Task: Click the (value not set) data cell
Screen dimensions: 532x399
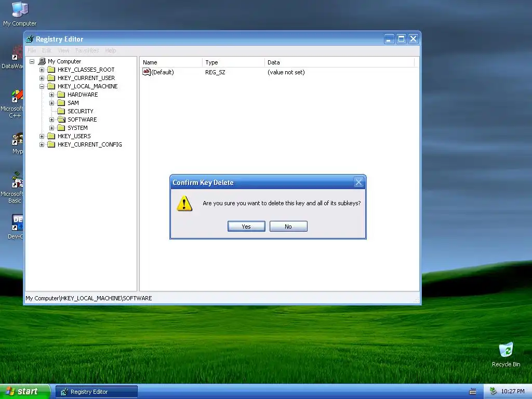Action: pos(286,72)
